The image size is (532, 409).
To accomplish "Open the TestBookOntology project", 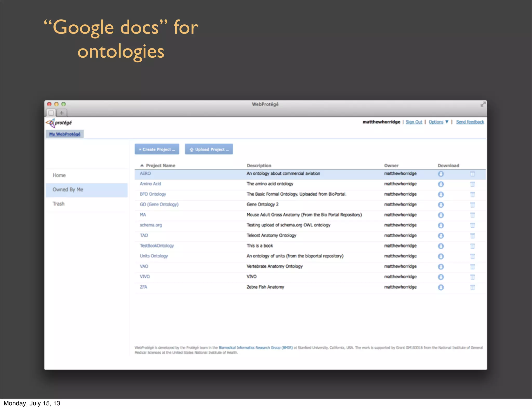I will point(157,246).
